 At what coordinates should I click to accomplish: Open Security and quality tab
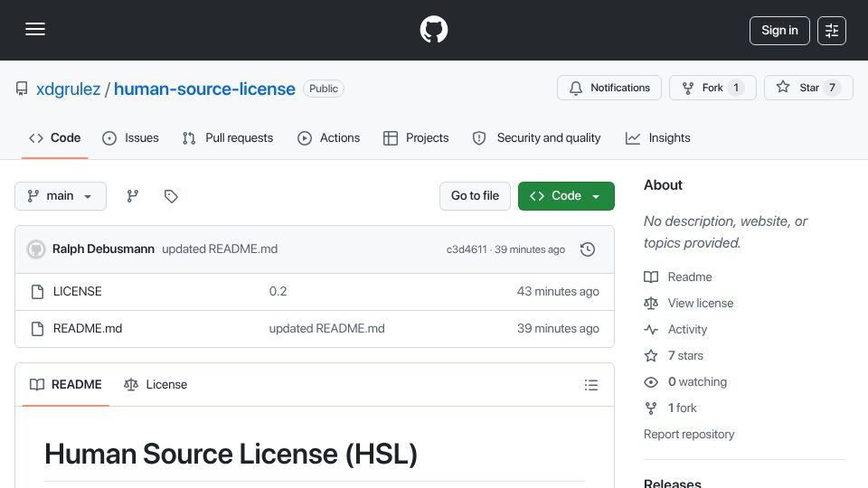(x=536, y=137)
